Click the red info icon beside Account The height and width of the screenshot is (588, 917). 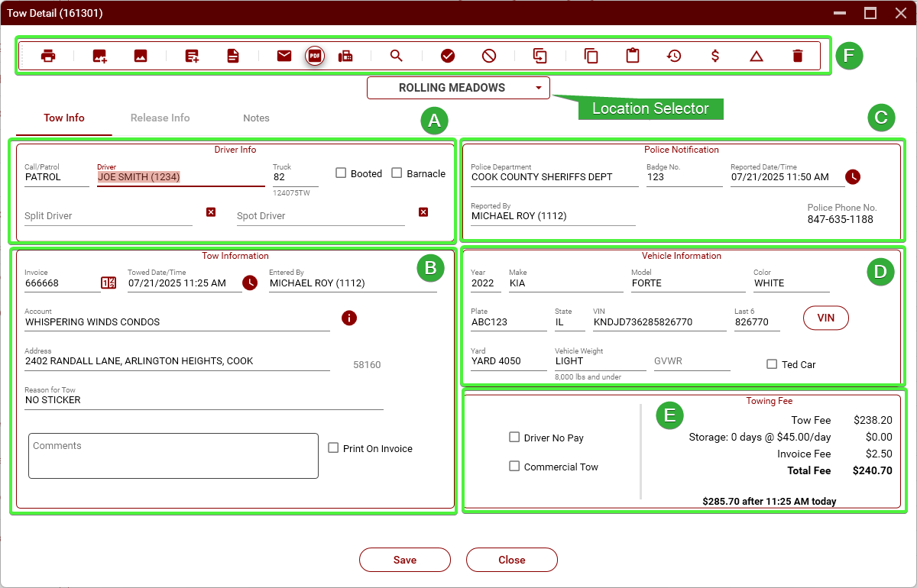pos(349,318)
